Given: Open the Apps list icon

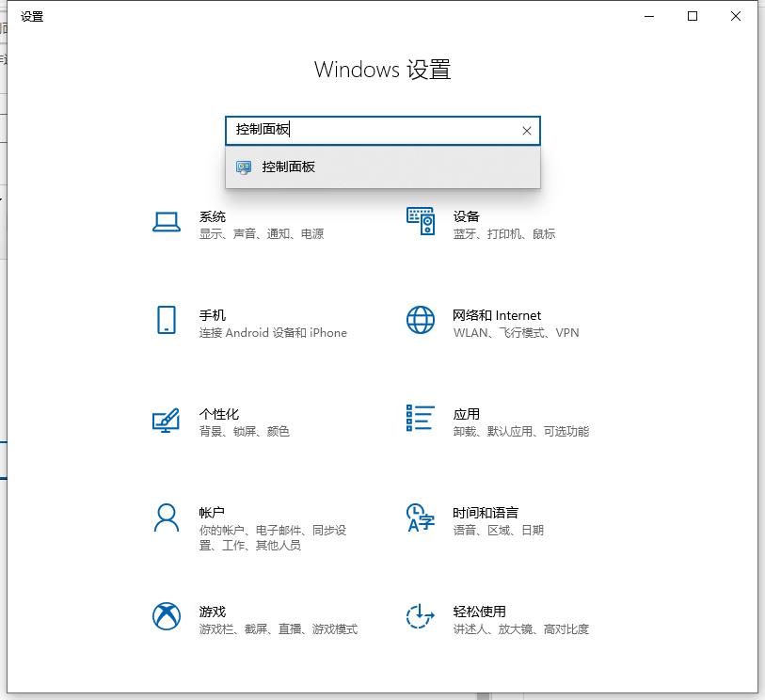Looking at the screenshot, I should click(x=420, y=419).
